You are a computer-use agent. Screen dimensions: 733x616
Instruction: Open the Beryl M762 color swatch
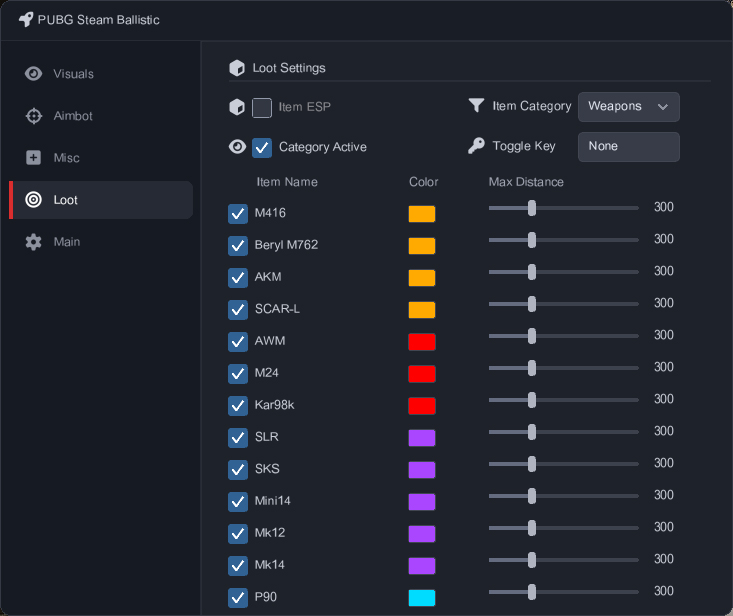click(x=422, y=246)
